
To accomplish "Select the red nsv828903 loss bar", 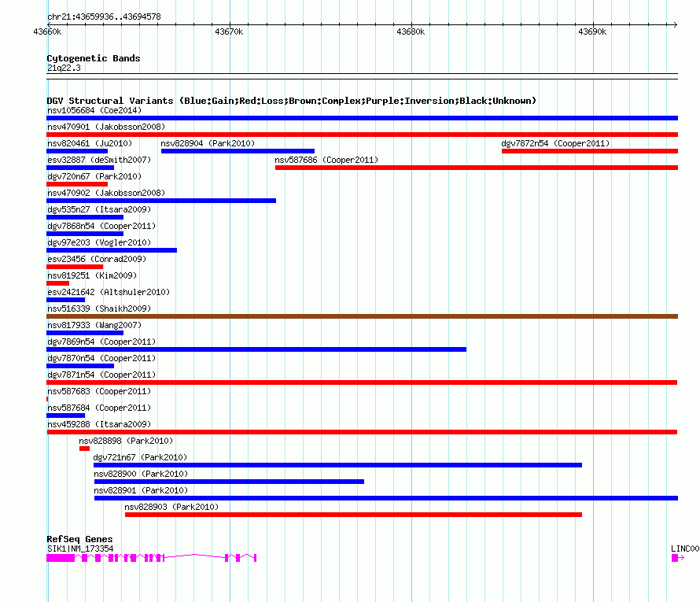I will point(354,515).
